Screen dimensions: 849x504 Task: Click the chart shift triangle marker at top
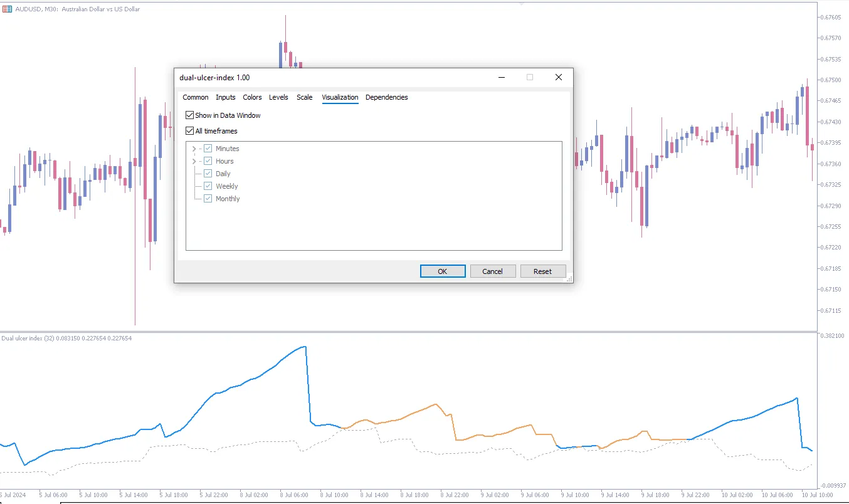click(x=522, y=3)
